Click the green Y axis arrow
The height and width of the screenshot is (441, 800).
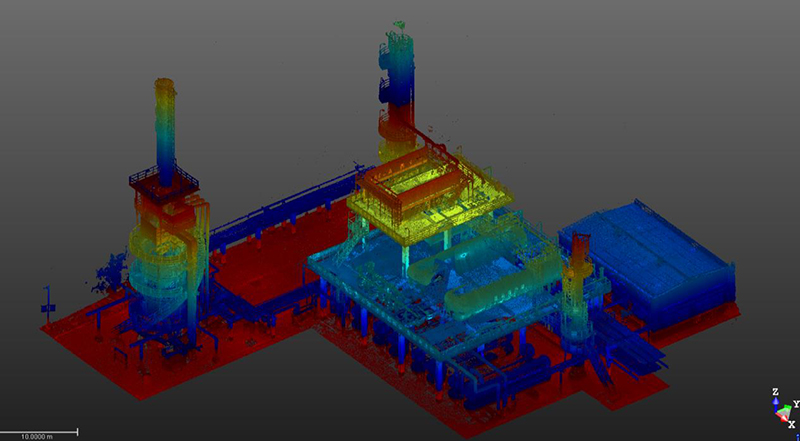[789, 406]
